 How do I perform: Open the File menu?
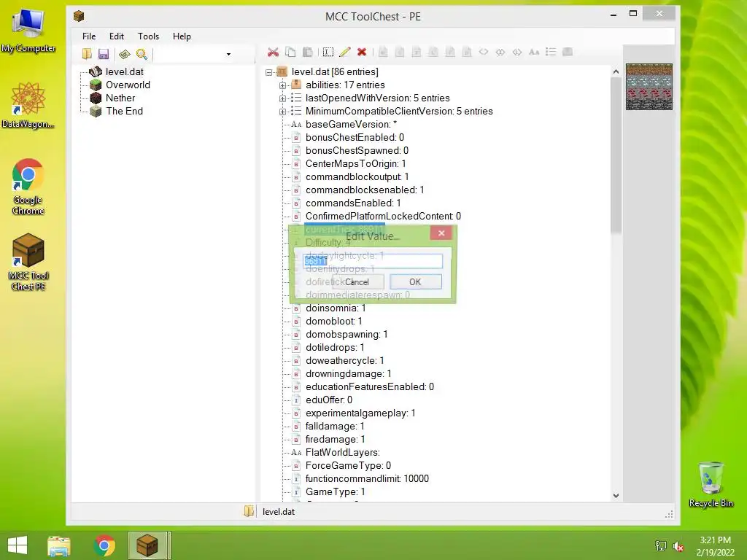[89, 36]
